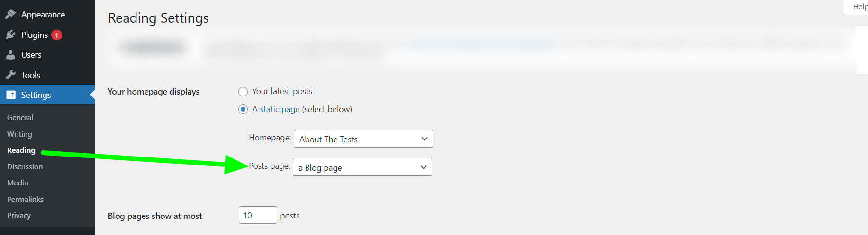This screenshot has height=235, width=868.
Task: Go to the Writing settings submenu
Action: (x=19, y=134)
